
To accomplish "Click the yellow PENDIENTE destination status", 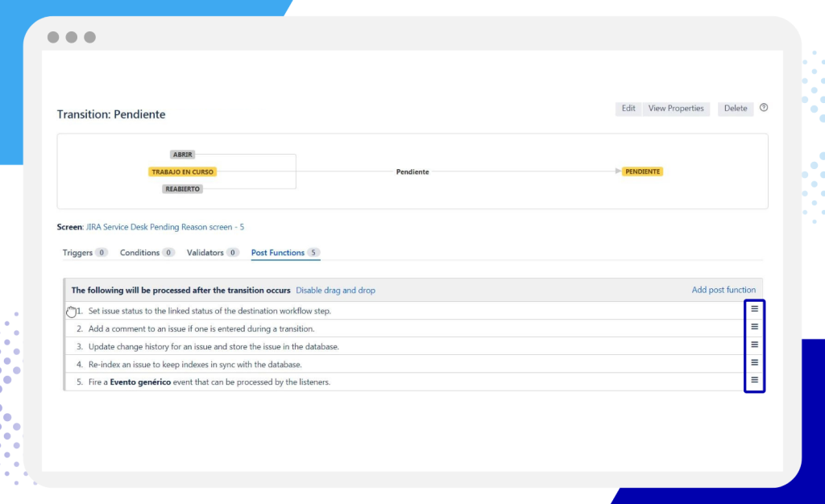I will [x=643, y=171].
